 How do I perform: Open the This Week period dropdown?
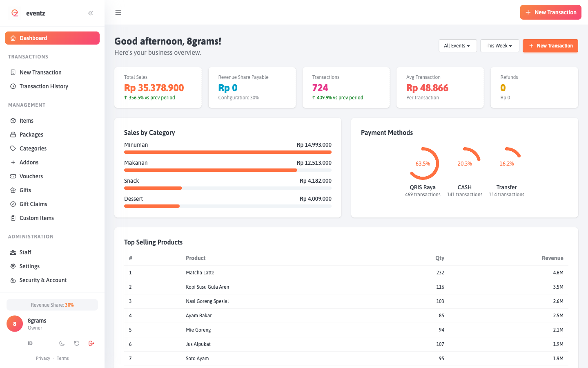click(x=500, y=46)
